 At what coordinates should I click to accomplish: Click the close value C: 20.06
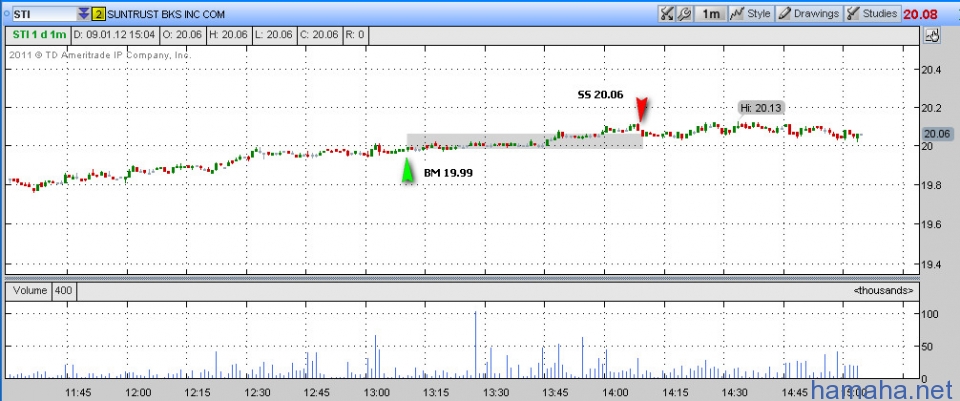coord(320,35)
